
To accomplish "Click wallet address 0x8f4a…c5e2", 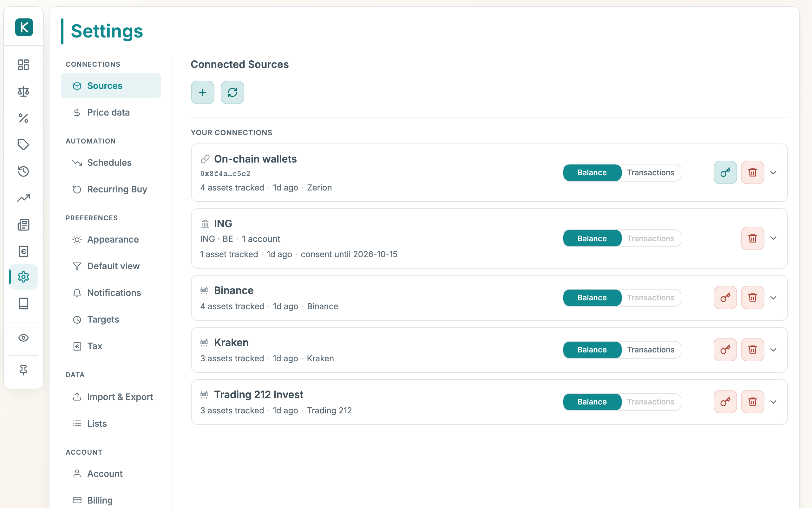I will pyautogui.click(x=226, y=174).
